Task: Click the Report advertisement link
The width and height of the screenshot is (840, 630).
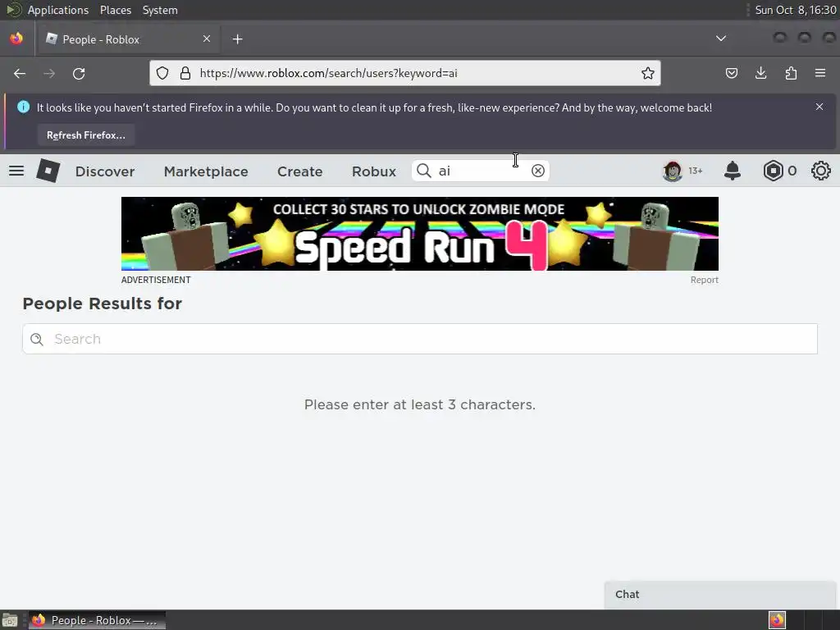Action: (x=704, y=280)
